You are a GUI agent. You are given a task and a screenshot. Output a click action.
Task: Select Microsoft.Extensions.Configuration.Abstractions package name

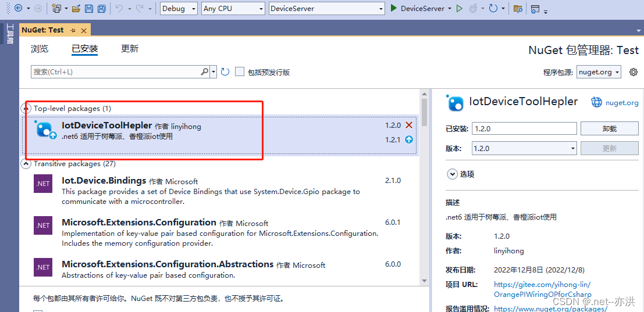[x=168, y=264]
